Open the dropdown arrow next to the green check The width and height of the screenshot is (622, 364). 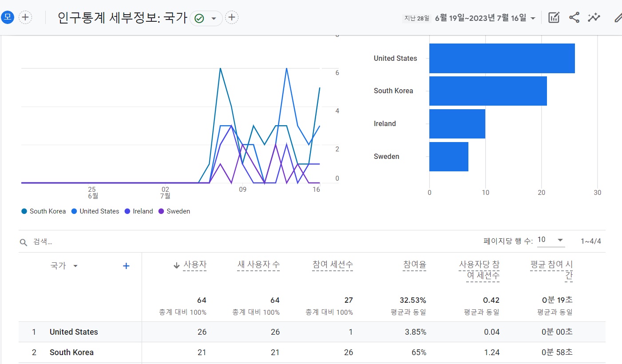tap(214, 18)
